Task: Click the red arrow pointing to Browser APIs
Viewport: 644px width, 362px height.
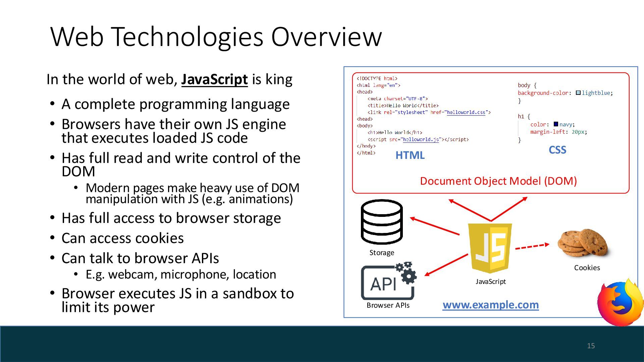Action: coord(446,265)
